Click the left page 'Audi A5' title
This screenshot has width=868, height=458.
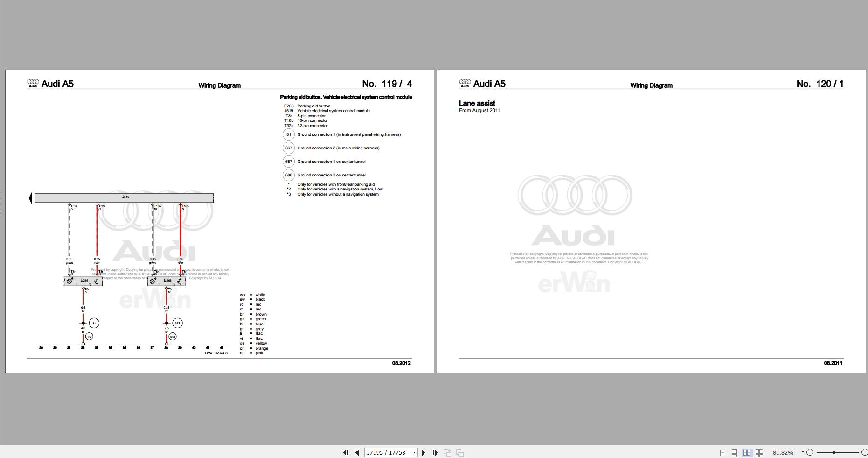coord(57,84)
